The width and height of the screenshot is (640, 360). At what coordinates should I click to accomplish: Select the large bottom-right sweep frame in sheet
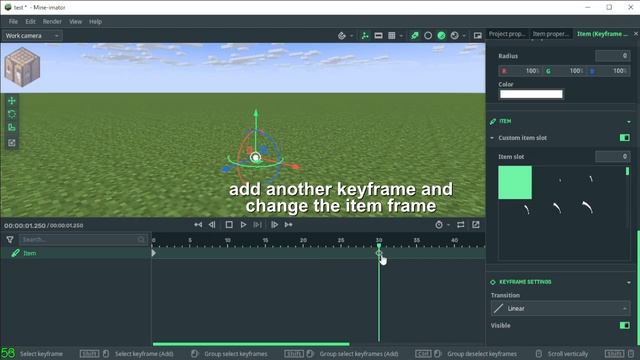tap(587, 207)
